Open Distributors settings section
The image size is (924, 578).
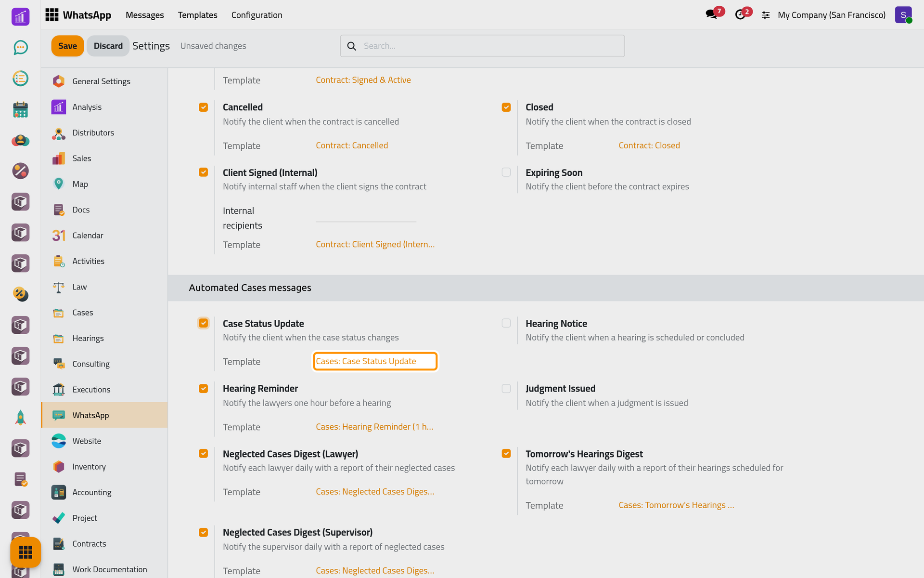pyautogui.click(x=104, y=132)
